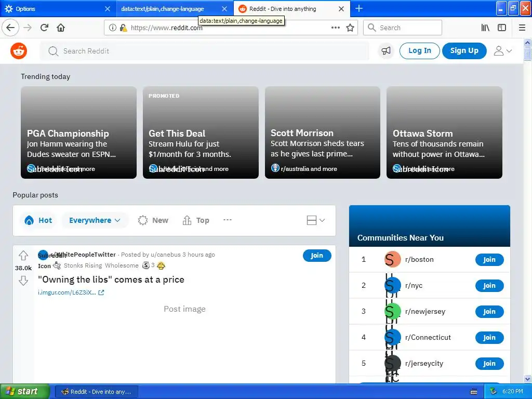
Task: Expand the Everywhere location dropdown
Action: (x=95, y=220)
